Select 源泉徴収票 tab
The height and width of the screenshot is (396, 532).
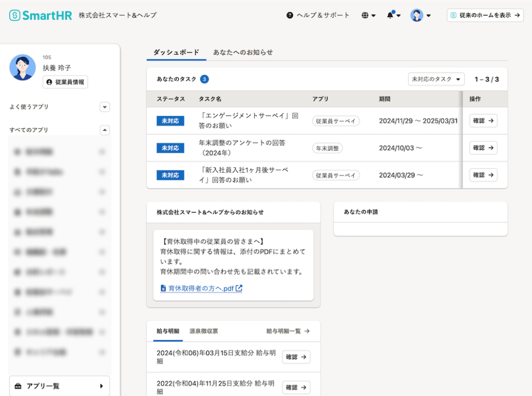(x=204, y=331)
